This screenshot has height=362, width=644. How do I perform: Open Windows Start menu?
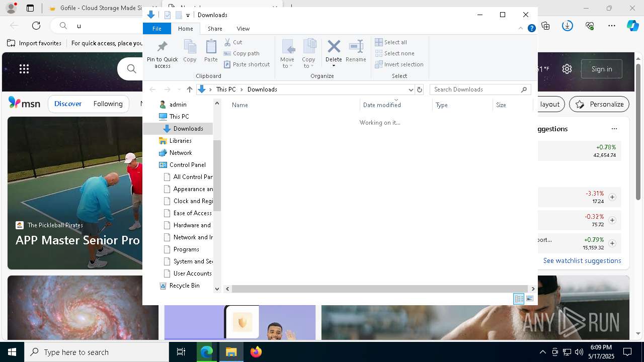[x=12, y=352]
